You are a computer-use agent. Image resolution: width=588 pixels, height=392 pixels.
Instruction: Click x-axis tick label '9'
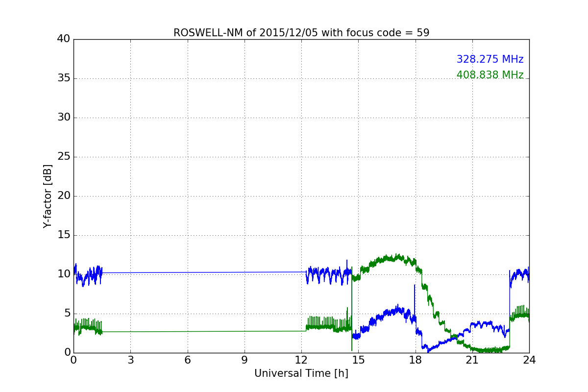245,360
